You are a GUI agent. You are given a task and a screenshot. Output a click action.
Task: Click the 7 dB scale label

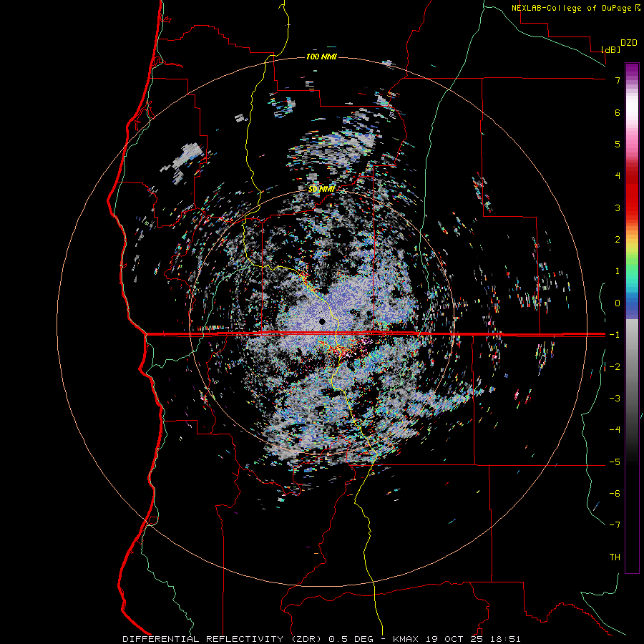[x=618, y=80]
